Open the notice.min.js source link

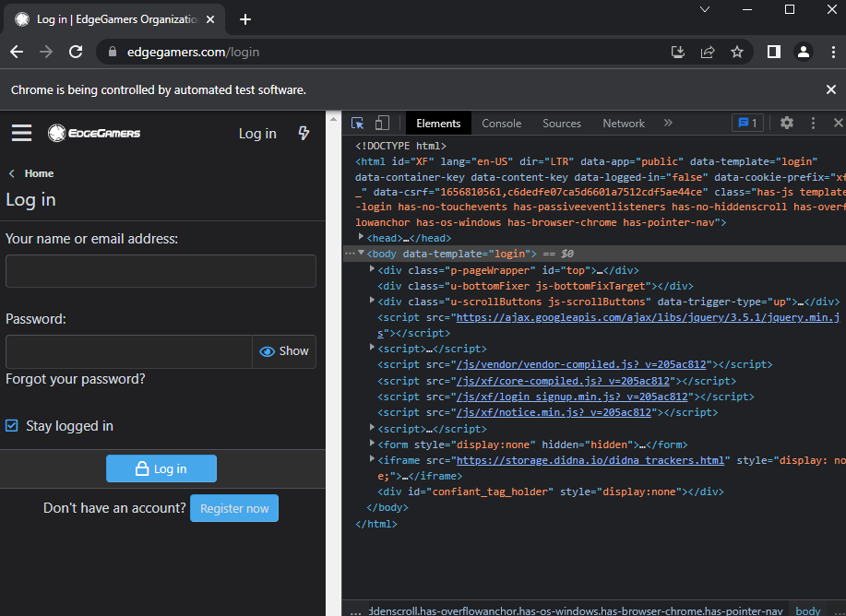[x=554, y=412]
